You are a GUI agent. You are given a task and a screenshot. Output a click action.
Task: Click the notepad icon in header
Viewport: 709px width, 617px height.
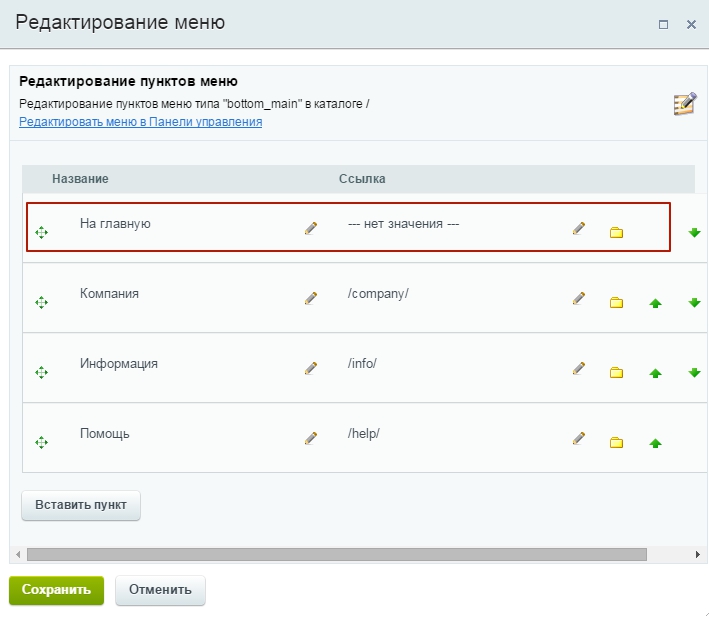point(684,103)
